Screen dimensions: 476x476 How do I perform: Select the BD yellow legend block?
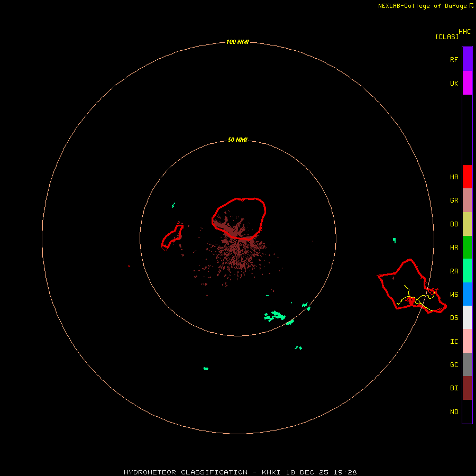point(467,224)
